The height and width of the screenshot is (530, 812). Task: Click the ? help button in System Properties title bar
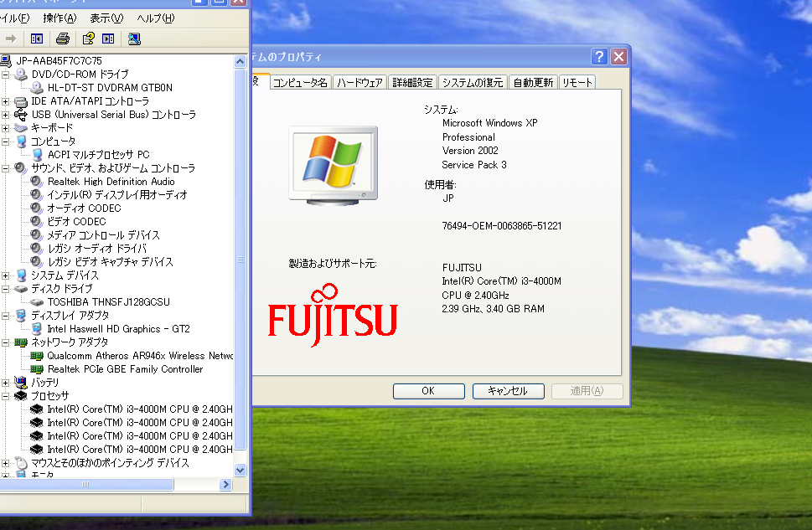[x=599, y=56]
